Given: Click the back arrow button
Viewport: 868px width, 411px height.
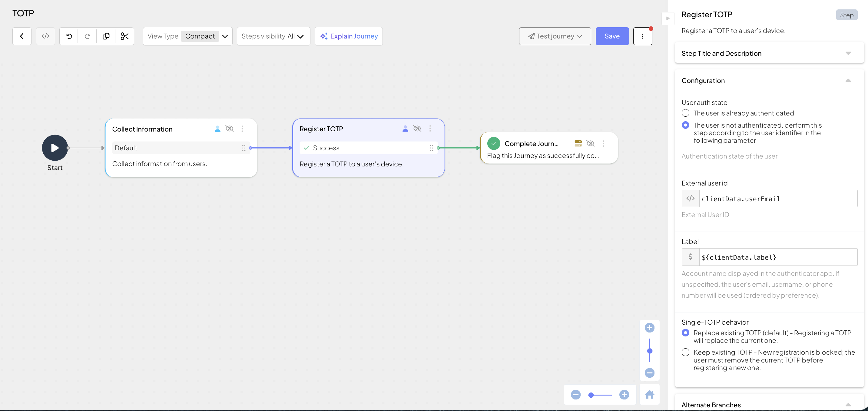Looking at the screenshot, I should coord(22,36).
